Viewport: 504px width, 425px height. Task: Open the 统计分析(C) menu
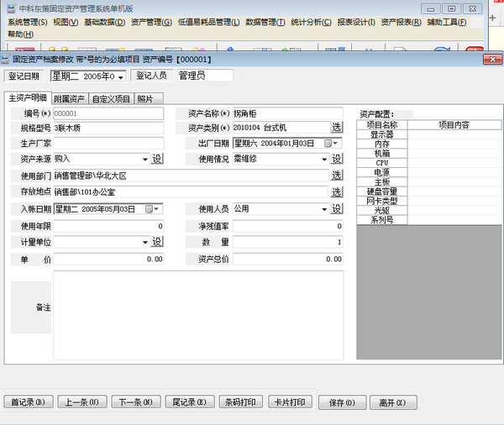point(311,22)
